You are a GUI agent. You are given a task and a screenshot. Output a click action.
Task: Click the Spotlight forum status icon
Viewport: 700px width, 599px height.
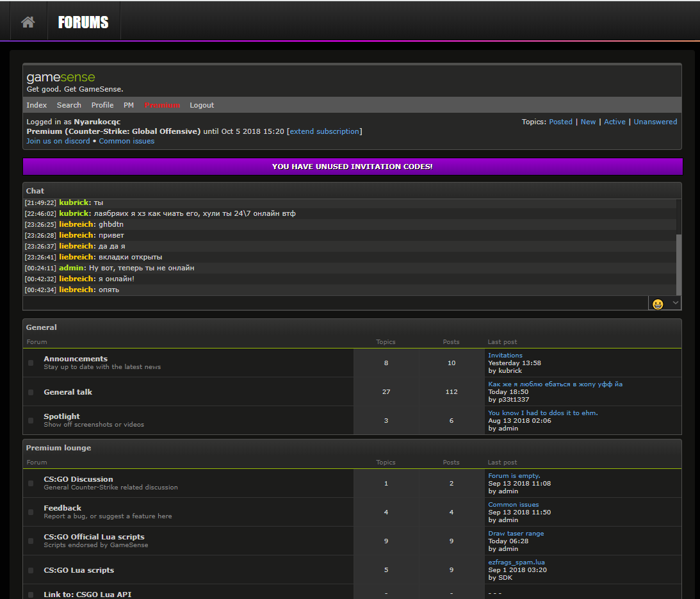coord(31,420)
